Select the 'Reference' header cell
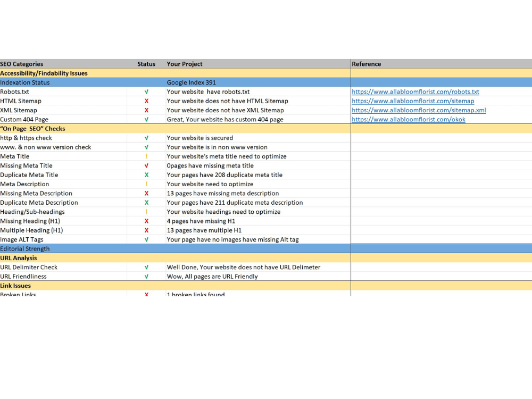Image resolution: width=532 pixels, height=399 pixels. 442,64
